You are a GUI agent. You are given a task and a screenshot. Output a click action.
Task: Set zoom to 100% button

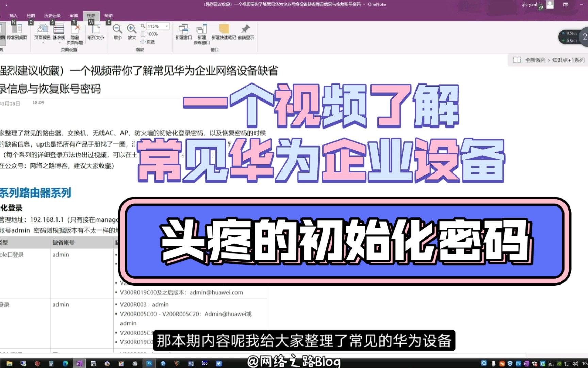coord(149,34)
